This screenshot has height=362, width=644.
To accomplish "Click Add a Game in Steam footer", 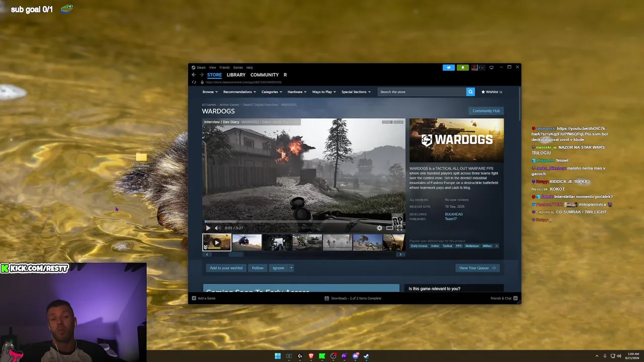I will 204,298.
